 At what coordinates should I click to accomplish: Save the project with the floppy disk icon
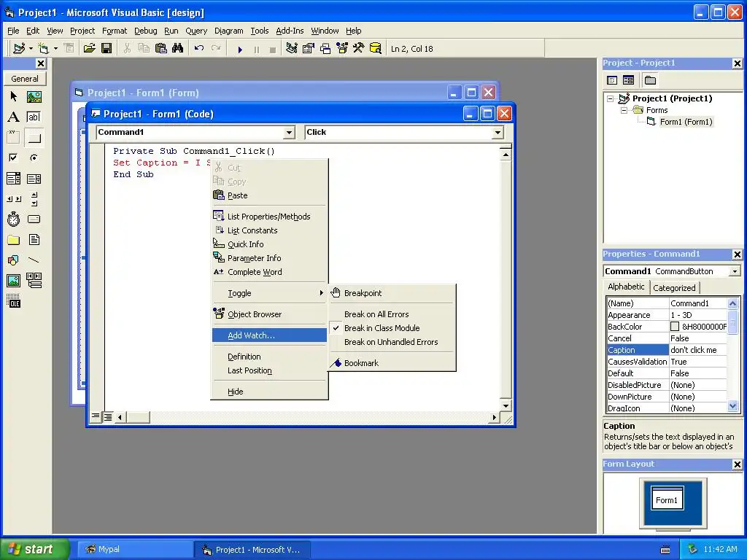click(x=107, y=49)
